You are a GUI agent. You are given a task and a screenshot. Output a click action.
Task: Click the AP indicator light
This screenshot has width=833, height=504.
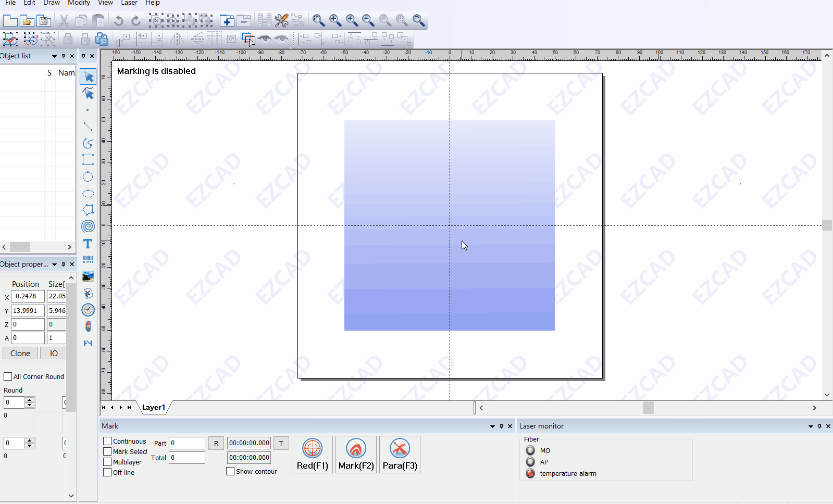click(x=530, y=462)
